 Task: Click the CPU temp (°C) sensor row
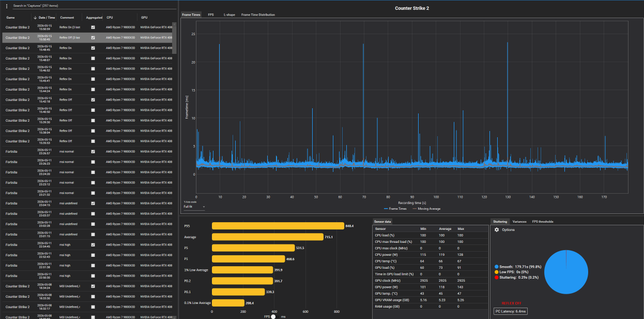pos(430,261)
